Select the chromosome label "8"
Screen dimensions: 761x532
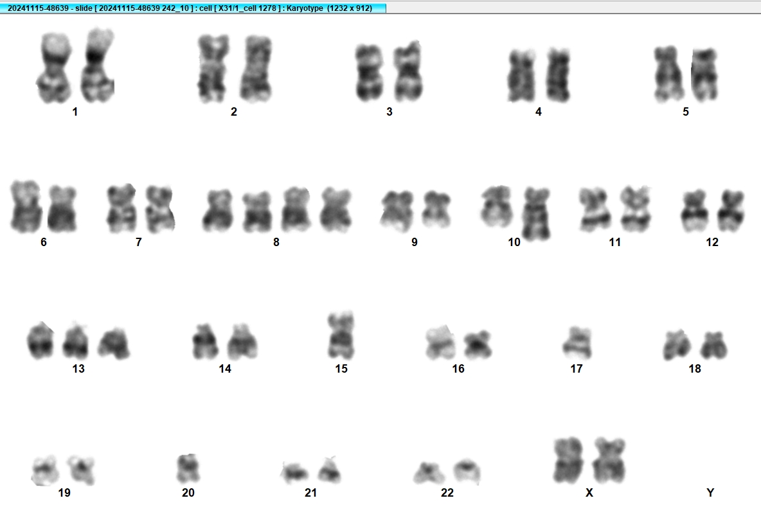tap(276, 242)
